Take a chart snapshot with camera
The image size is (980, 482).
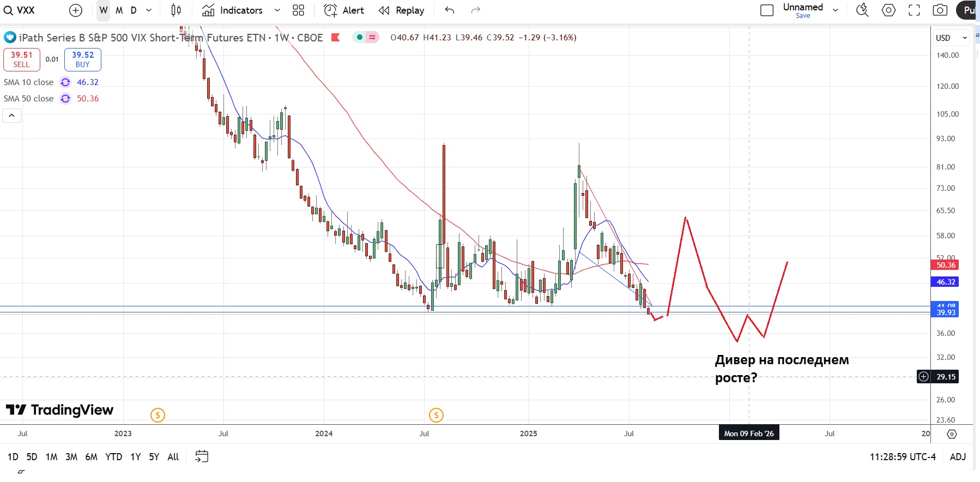940,10
